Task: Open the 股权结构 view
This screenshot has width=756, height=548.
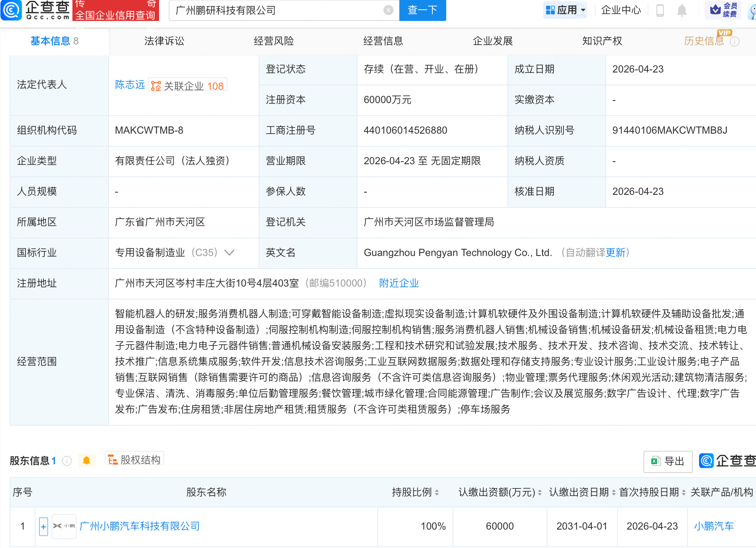Action: (134, 460)
